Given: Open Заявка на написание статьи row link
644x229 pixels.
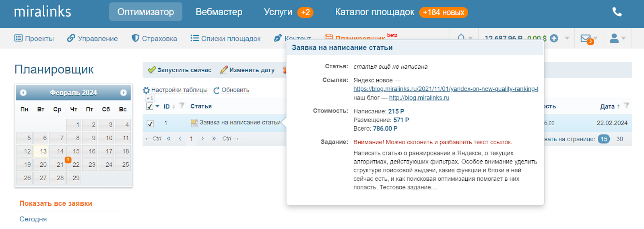Looking at the screenshot, I should coord(240,123).
